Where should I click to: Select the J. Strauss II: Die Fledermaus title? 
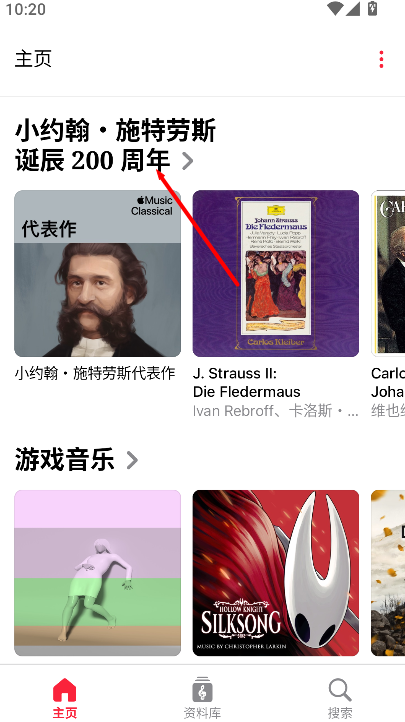coord(247,382)
